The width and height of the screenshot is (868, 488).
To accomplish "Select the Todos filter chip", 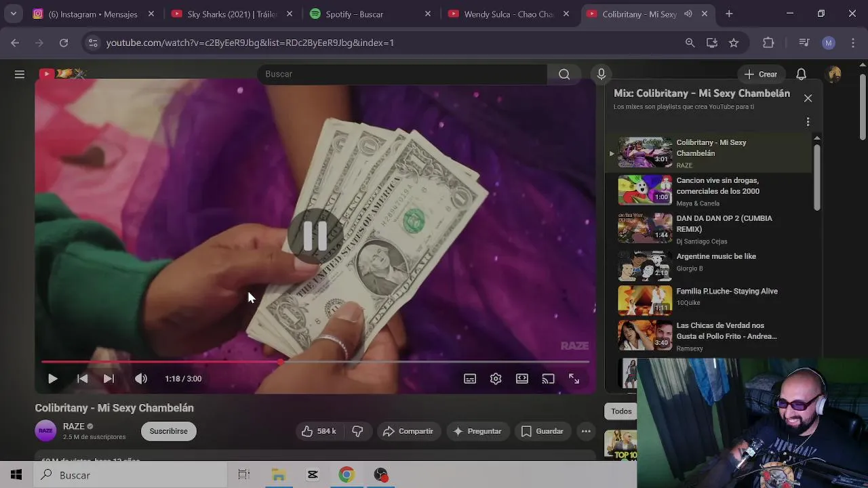I will [x=621, y=411].
